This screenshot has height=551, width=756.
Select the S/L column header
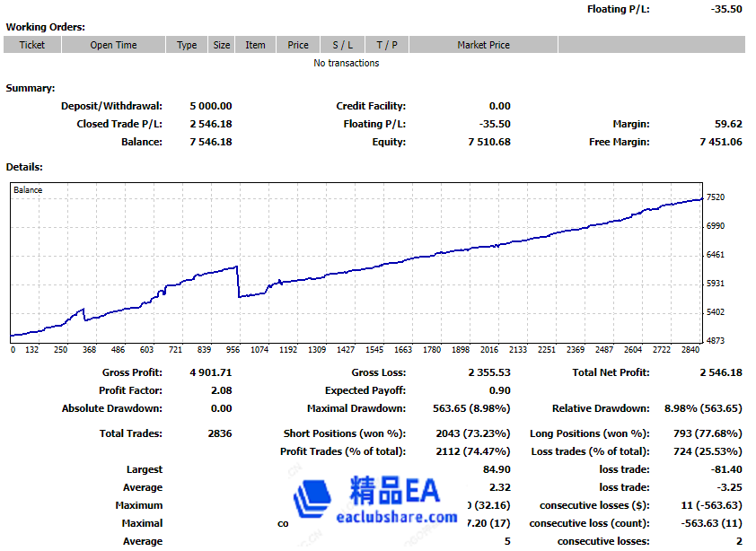[340, 44]
